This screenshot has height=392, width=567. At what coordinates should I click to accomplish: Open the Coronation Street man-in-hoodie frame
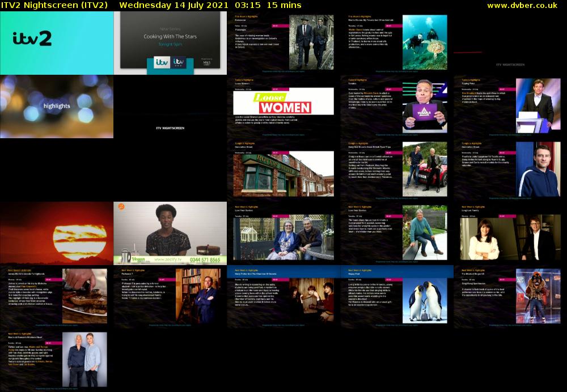(x=510, y=170)
